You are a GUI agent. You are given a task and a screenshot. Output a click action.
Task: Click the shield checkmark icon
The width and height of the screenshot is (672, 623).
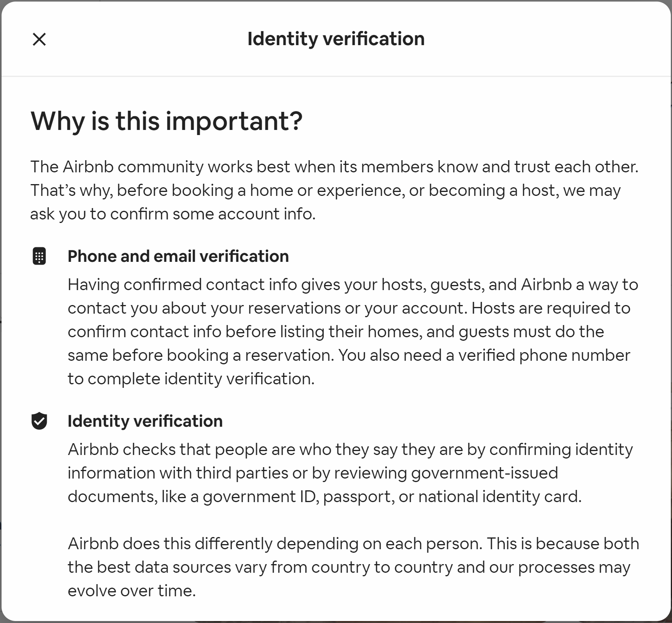[39, 421]
